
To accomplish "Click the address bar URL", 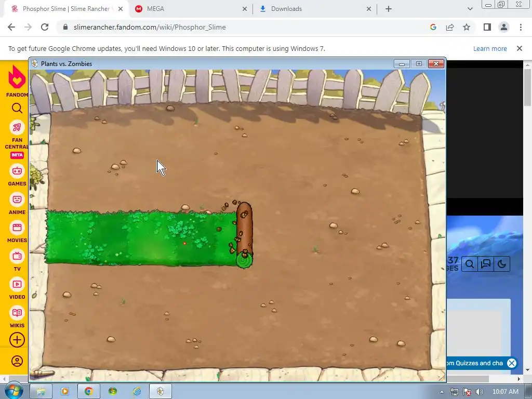I will pyautogui.click(x=150, y=27).
